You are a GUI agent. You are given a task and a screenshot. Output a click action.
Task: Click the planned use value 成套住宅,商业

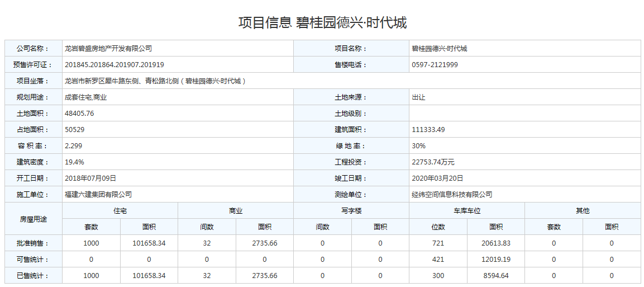pyautogui.click(x=86, y=97)
